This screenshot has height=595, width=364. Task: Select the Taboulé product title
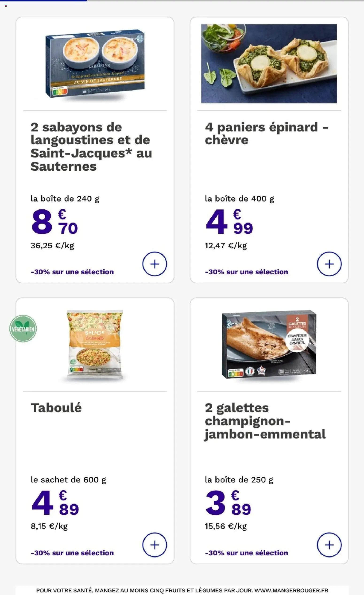point(56,408)
